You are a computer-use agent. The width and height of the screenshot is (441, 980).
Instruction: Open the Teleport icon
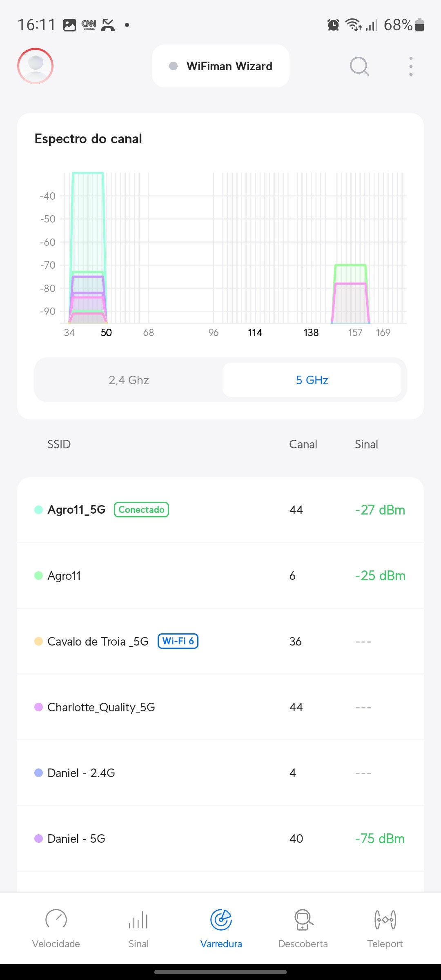385,920
